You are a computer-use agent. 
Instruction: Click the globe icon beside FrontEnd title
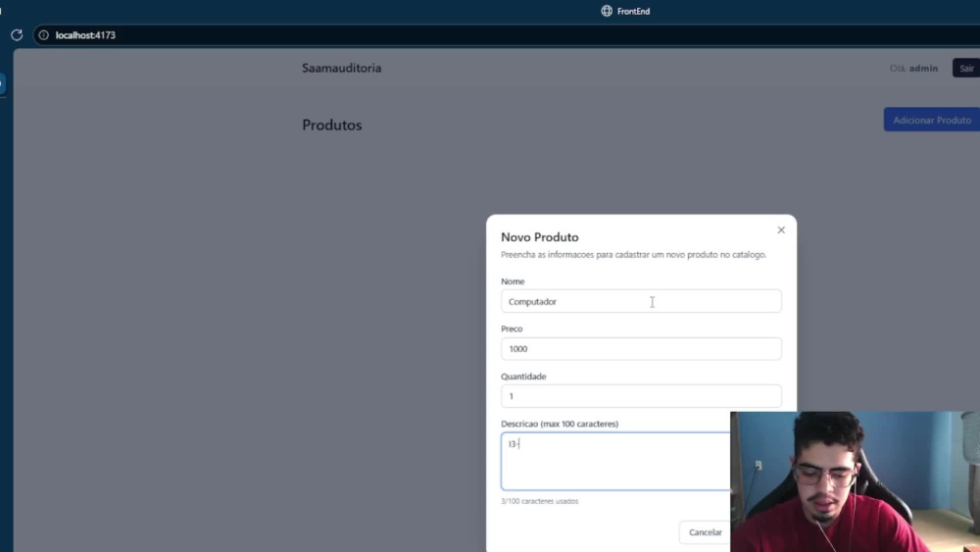point(607,11)
